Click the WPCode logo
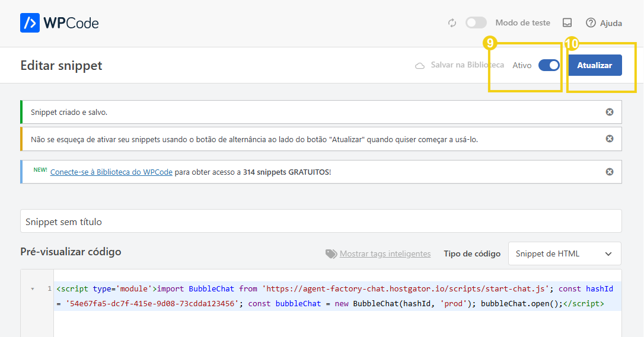Screen dimensions: 644x337 [x=59, y=23]
